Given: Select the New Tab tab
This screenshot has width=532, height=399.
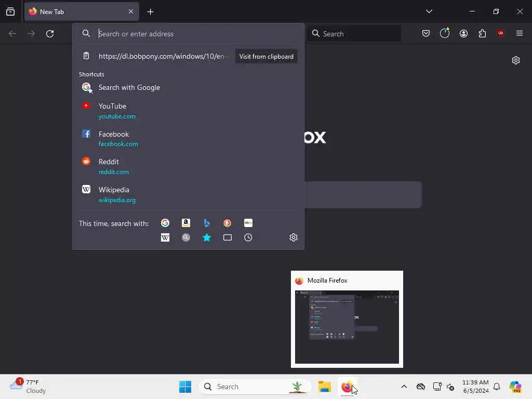Looking at the screenshot, I should click(82, 12).
